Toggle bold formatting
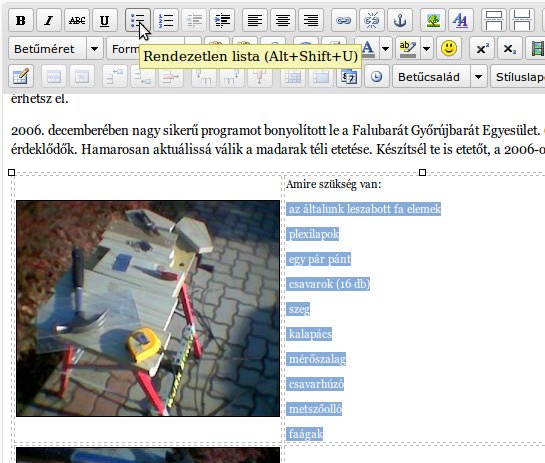The image size is (545, 463). pos(21,20)
